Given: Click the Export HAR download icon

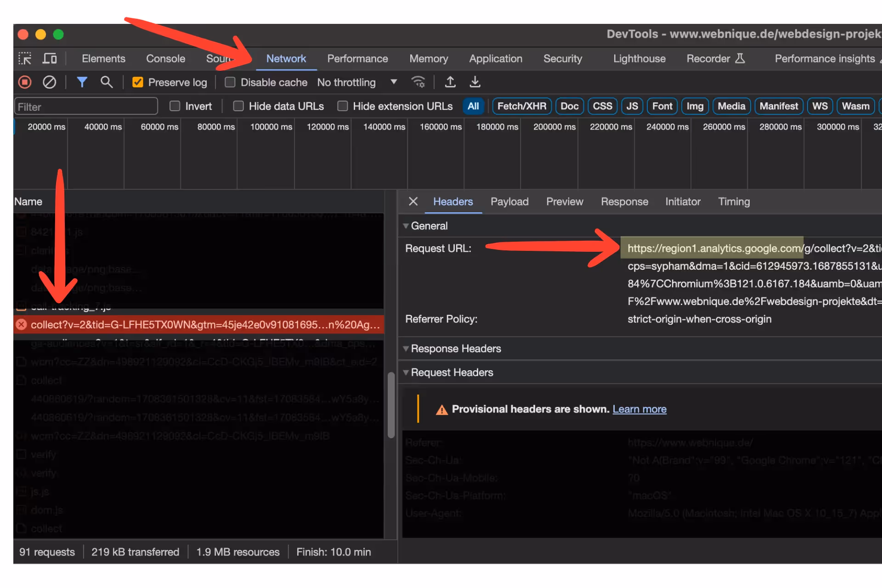Looking at the screenshot, I should click(x=475, y=82).
